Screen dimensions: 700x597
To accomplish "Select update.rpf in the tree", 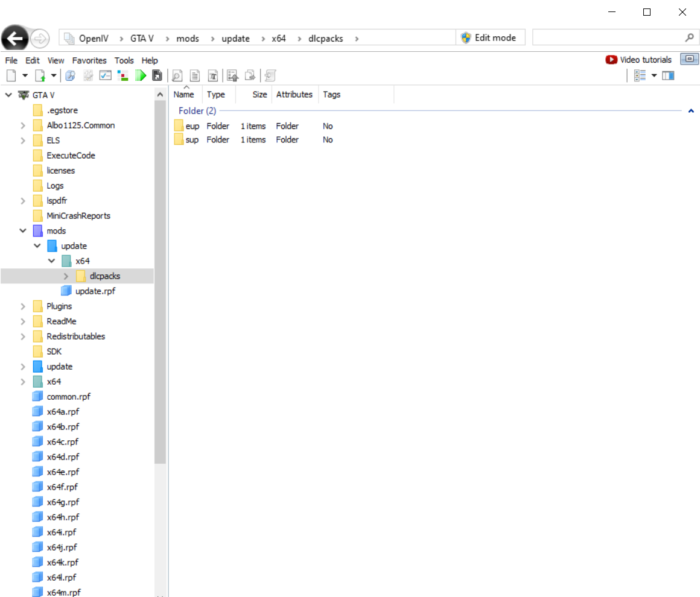I will [x=95, y=291].
